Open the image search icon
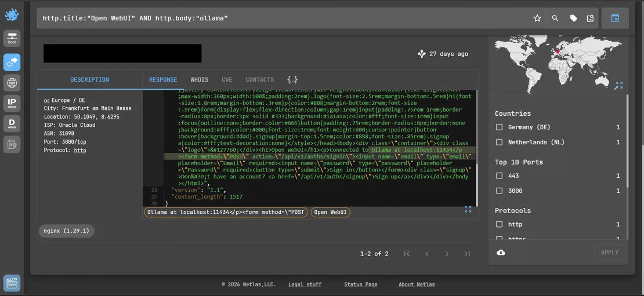The height and width of the screenshot is (296, 644). click(591, 18)
